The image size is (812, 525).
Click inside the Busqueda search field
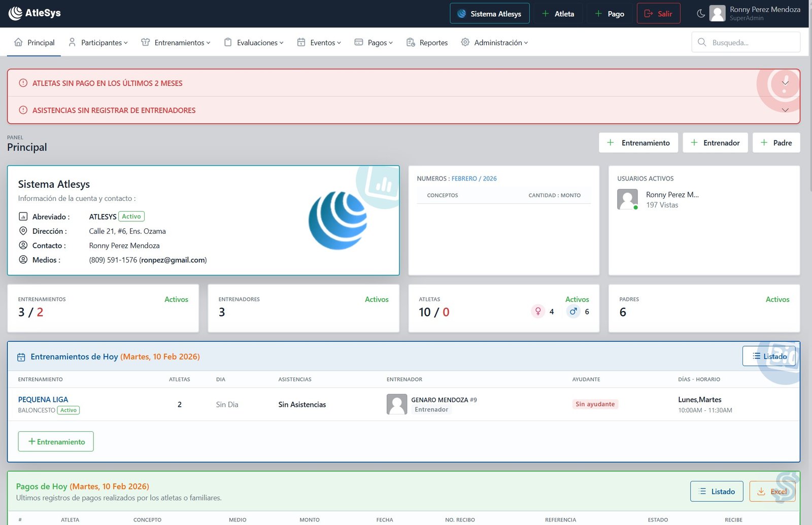[746, 42]
